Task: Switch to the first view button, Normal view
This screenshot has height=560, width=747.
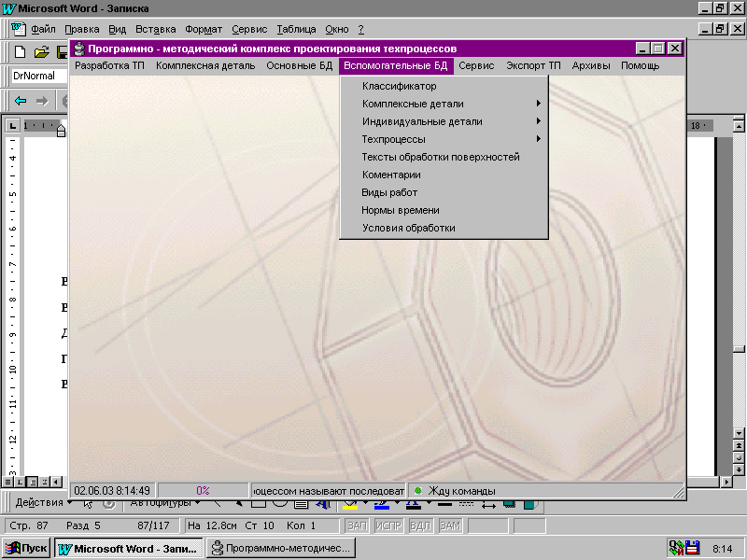Action: coord(7,482)
